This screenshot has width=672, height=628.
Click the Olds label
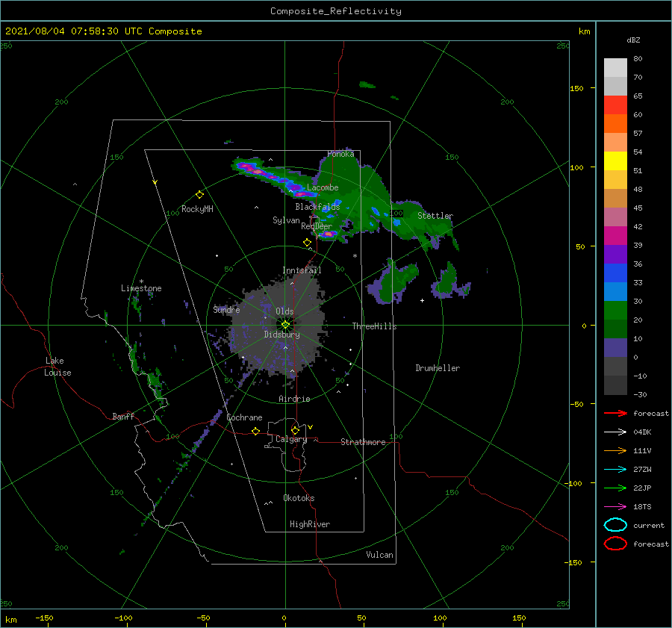pyautogui.click(x=284, y=311)
